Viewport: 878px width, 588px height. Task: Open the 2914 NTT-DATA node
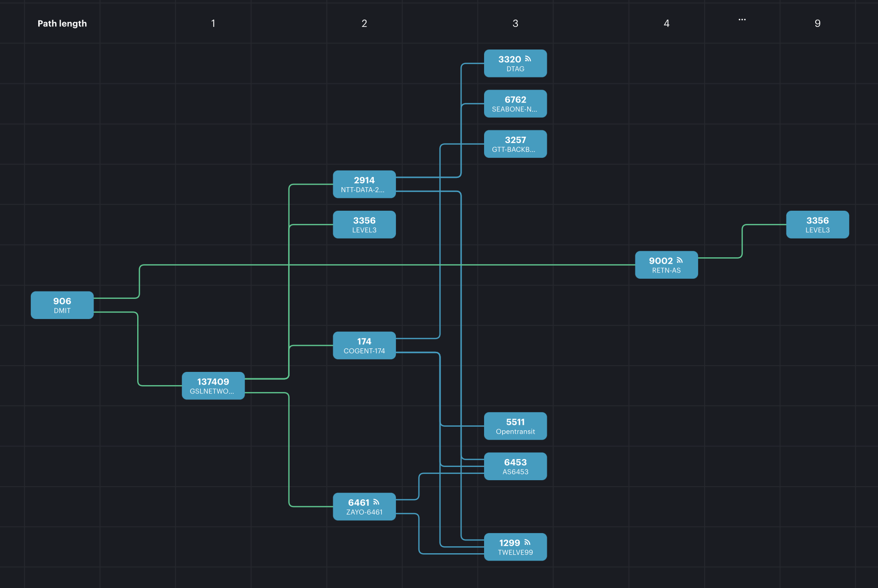pyautogui.click(x=364, y=184)
